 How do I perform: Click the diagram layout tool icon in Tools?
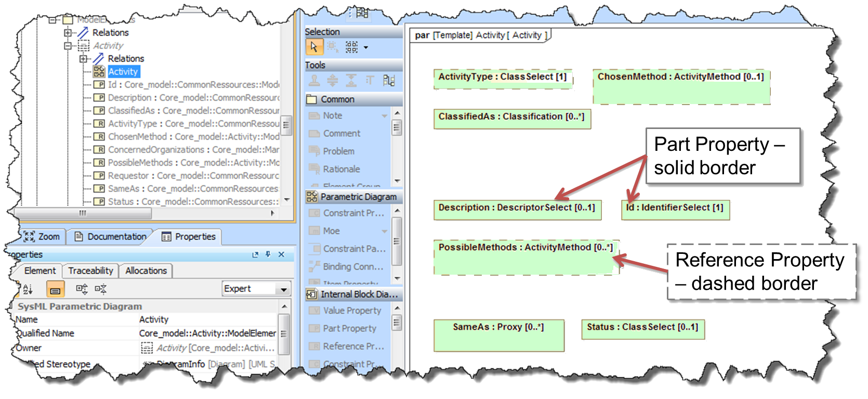click(389, 81)
